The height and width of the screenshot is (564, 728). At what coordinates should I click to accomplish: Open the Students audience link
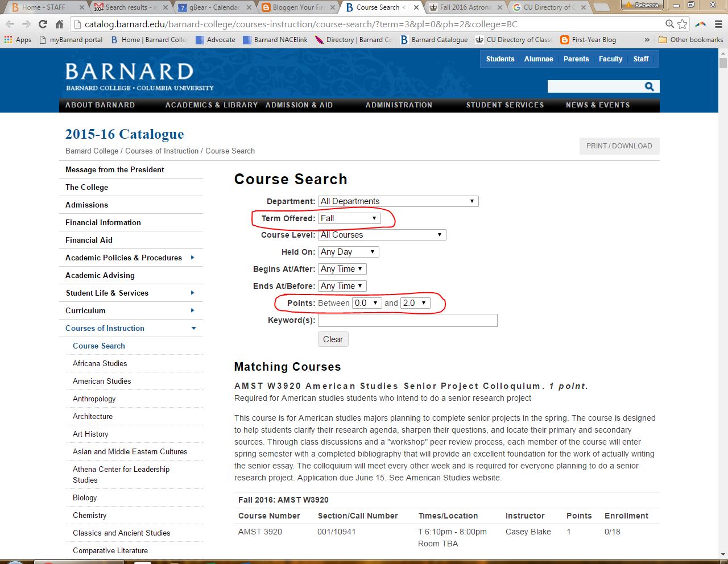pos(500,59)
